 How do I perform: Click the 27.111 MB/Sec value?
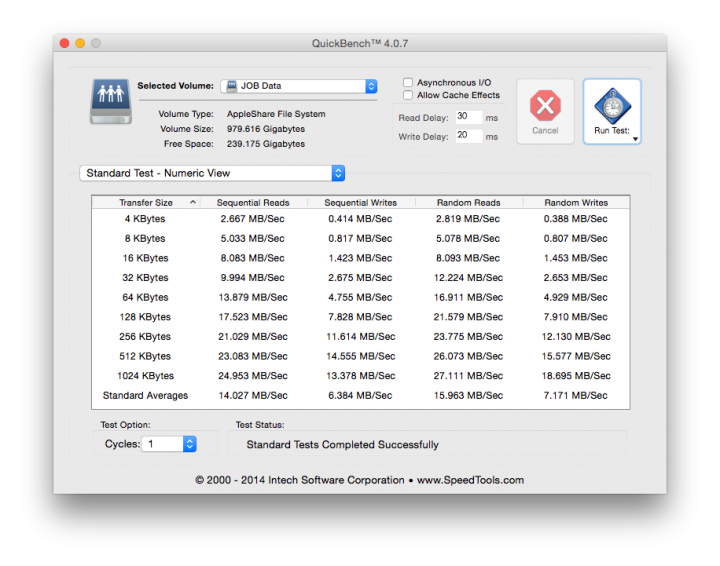pyautogui.click(x=468, y=376)
